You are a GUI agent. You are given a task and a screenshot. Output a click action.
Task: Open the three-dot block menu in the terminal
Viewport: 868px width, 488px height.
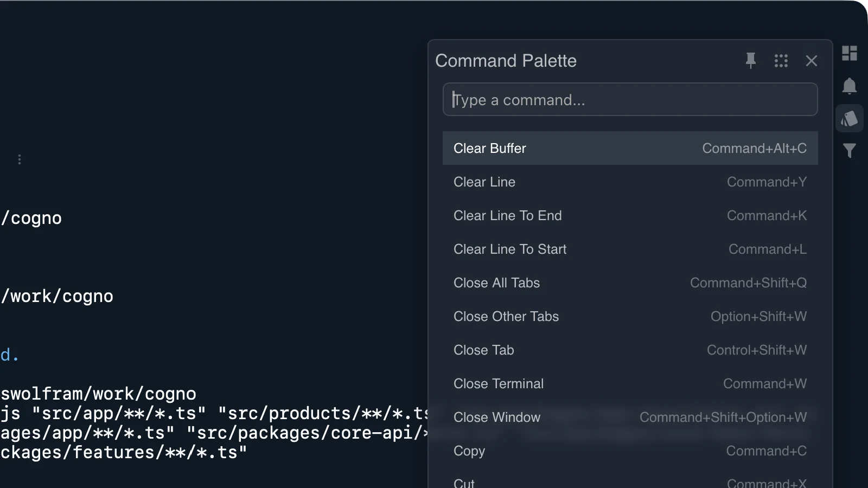tap(19, 159)
